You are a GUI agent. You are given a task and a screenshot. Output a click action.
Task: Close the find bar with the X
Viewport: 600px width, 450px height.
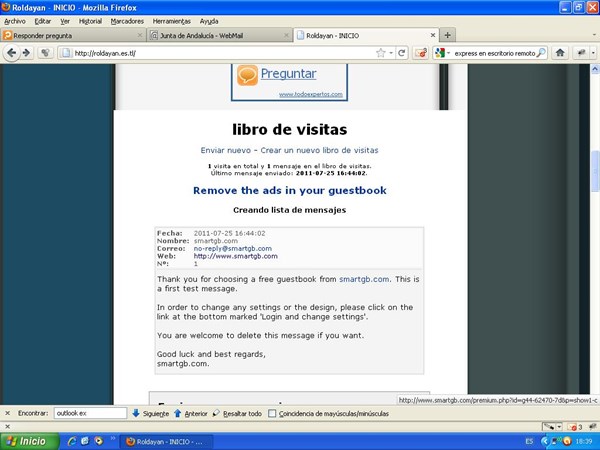(x=7, y=413)
